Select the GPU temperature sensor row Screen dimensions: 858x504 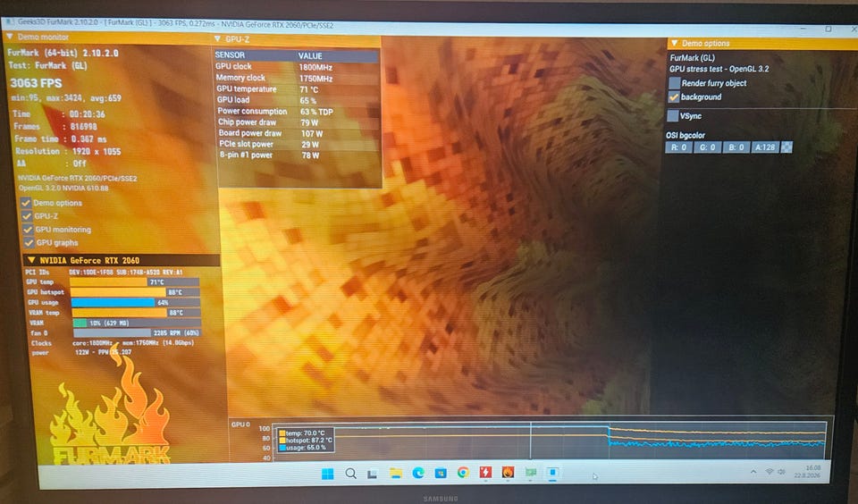pyautogui.click(x=298, y=88)
